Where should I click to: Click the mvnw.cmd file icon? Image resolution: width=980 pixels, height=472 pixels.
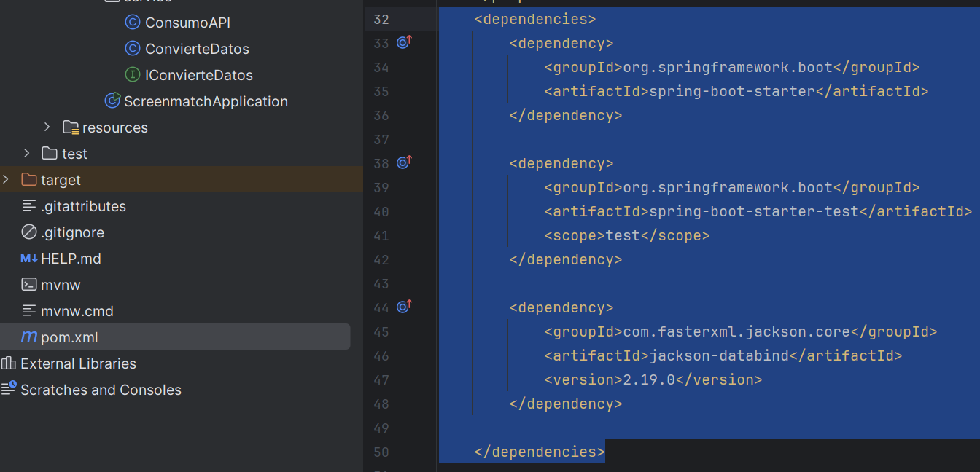tap(29, 311)
